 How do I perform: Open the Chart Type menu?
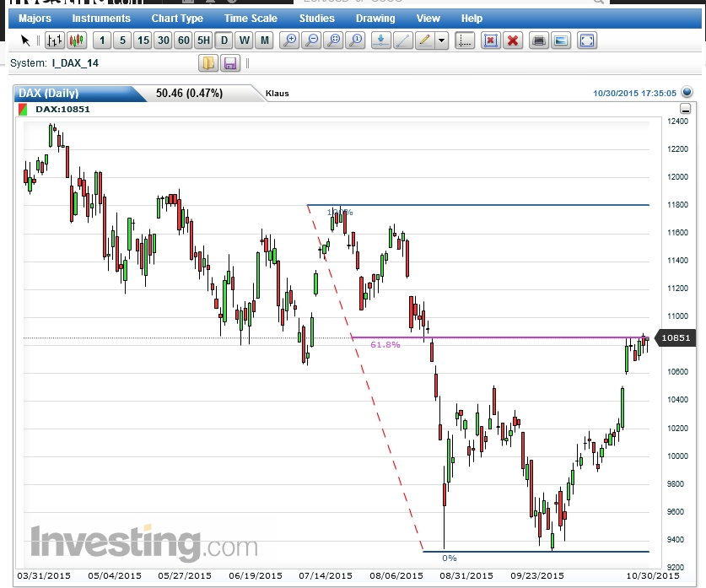(177, 19)
